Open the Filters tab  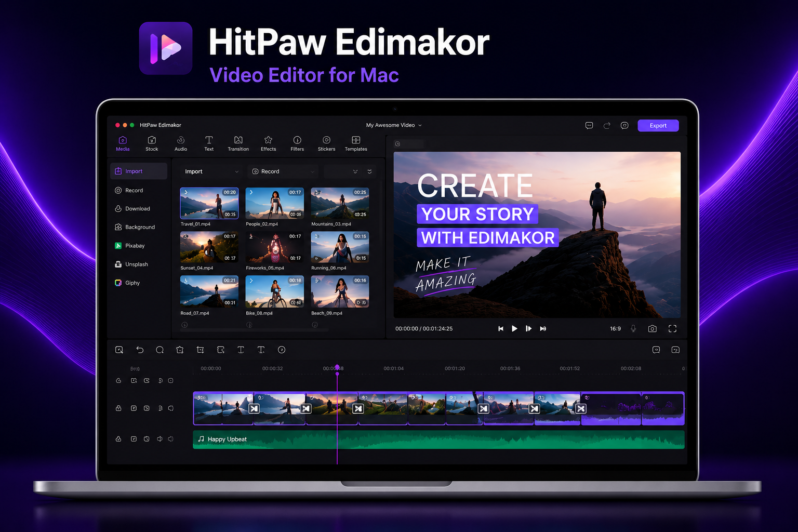(x=297, y=143)
